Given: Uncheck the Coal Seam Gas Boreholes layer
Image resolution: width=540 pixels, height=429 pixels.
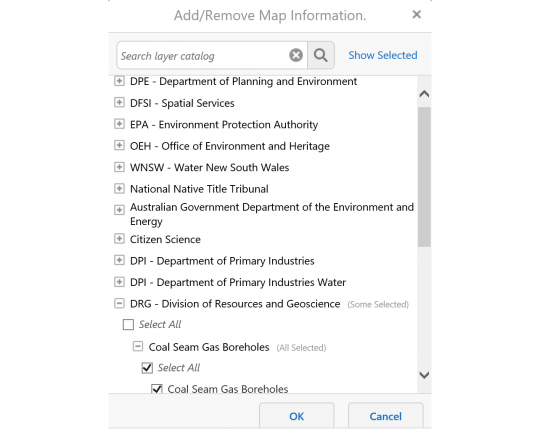Looking at the screenshot, I should tap(157, 389).
